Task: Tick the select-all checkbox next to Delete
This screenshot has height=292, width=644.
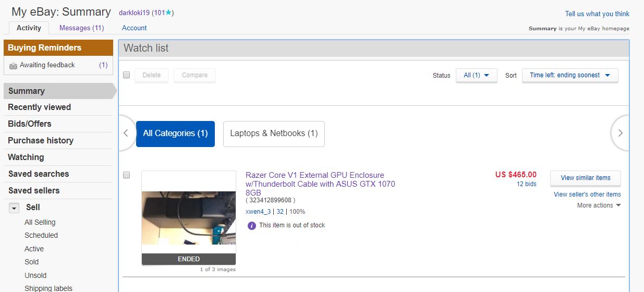Action: [x=126, y=75]
